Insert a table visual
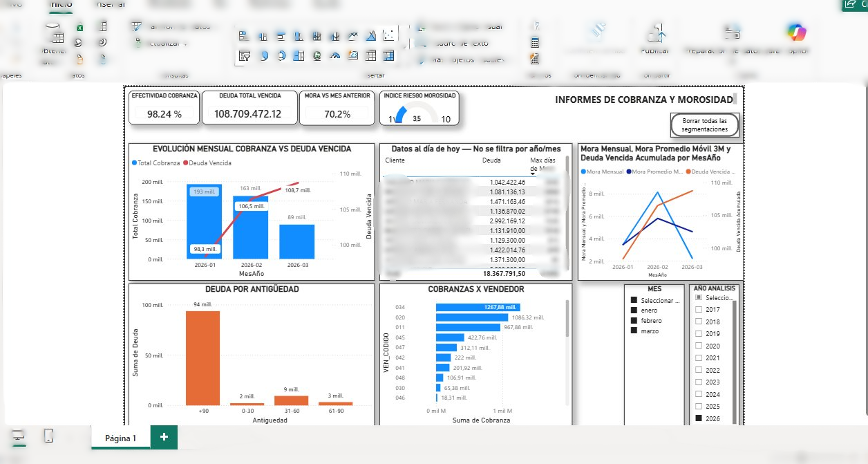The image size is (868, 464). click(x=371, y=55)
